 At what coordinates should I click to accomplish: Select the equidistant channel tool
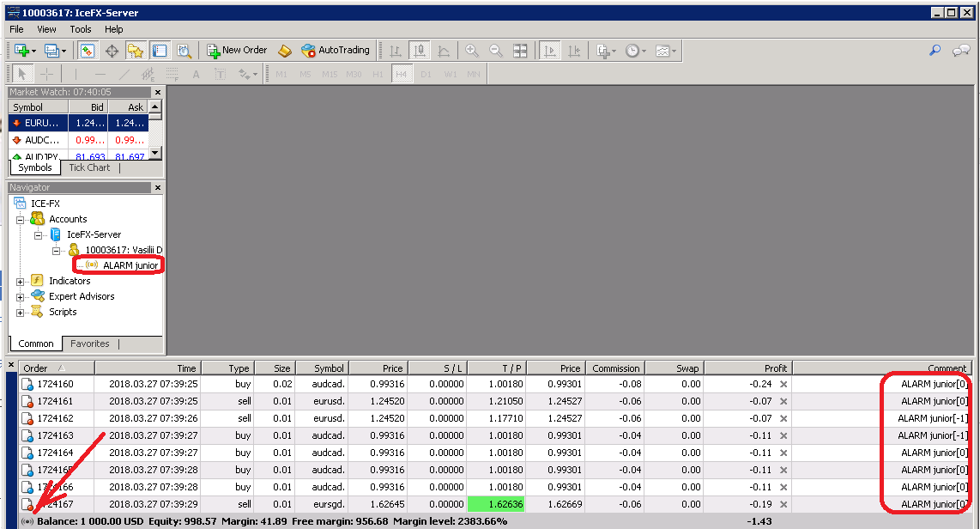click(x=148, y=74)
